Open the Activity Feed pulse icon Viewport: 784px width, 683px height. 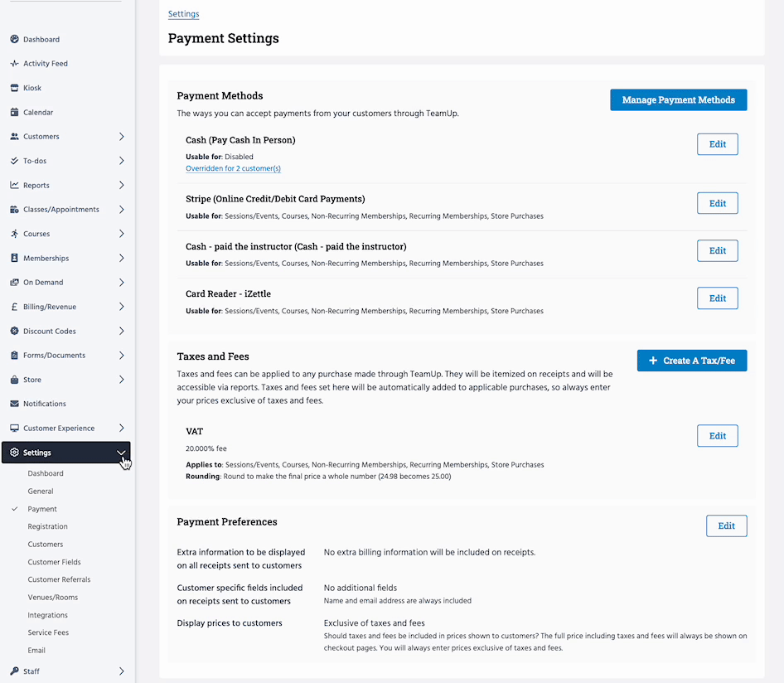point(15,63)
